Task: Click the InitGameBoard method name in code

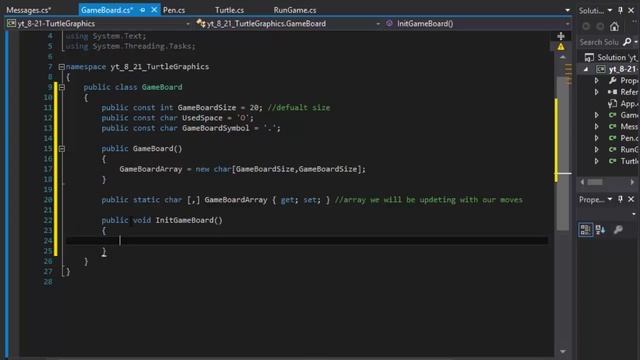Action: click(x=184, y=220)
